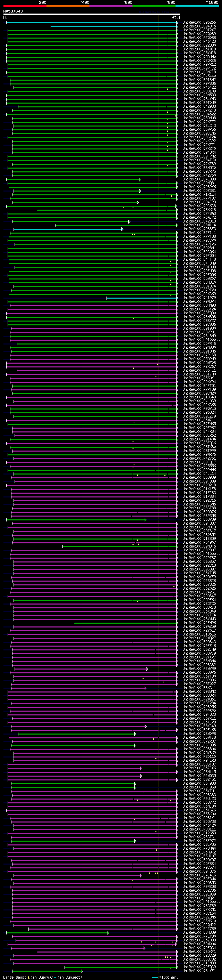This screenshot has height=980, width=222.
Task: Click the UniRef100_Q42933 label
Action: click(x=199, y=106)
